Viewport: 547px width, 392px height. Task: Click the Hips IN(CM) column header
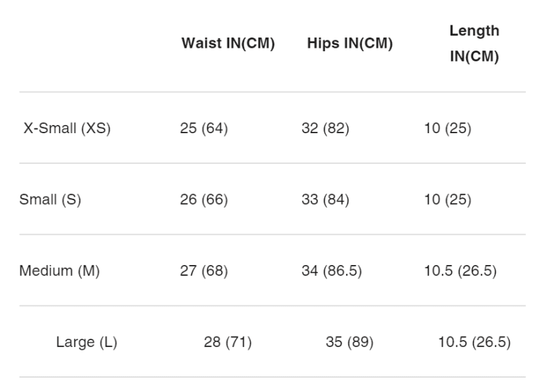pyautogui.click(x=350, y=43)
